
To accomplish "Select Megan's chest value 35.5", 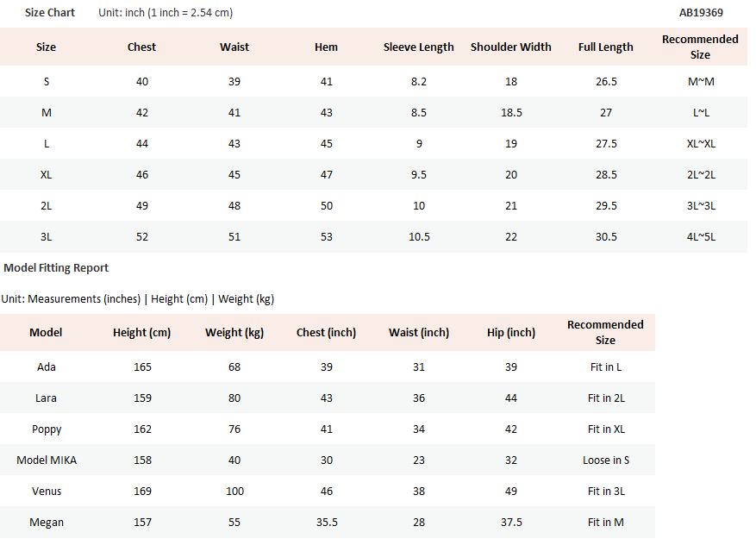I will coord(327,523).
